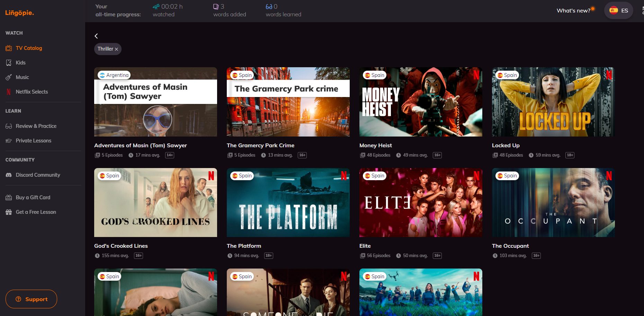Open the Money Heist thumbnail

pyautogui.click(x=421, y=102)
